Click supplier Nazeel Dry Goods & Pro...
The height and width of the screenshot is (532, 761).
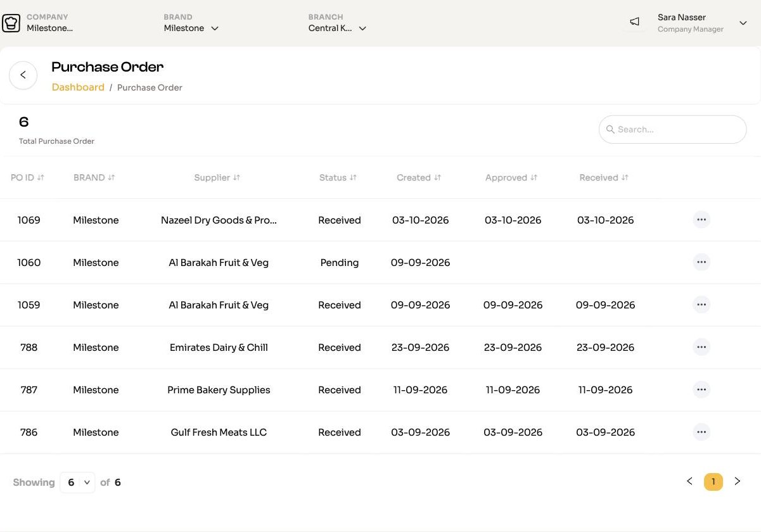pyautogui.click(x=219, y=220)
